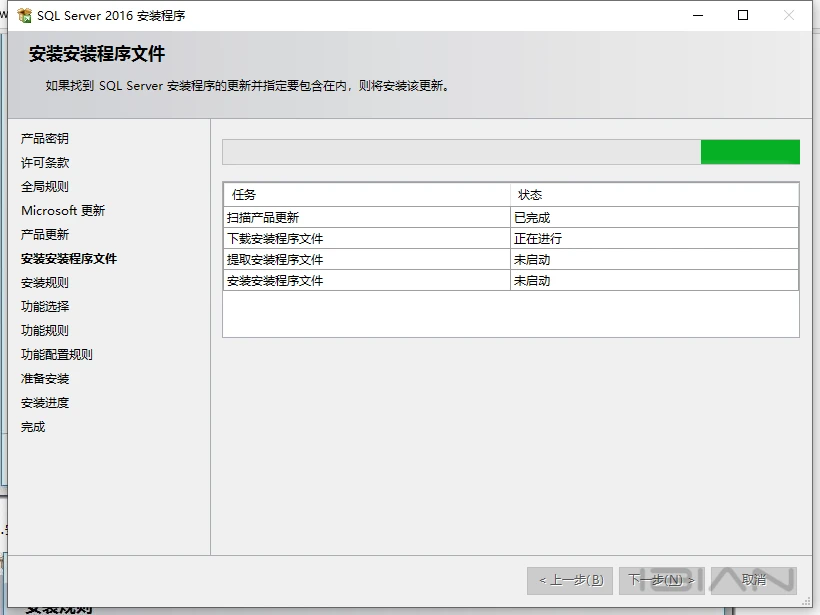The height and width of the screenshot is (615, 820).
Task: Click the 状态 column header
Action: tap(654, 195)
